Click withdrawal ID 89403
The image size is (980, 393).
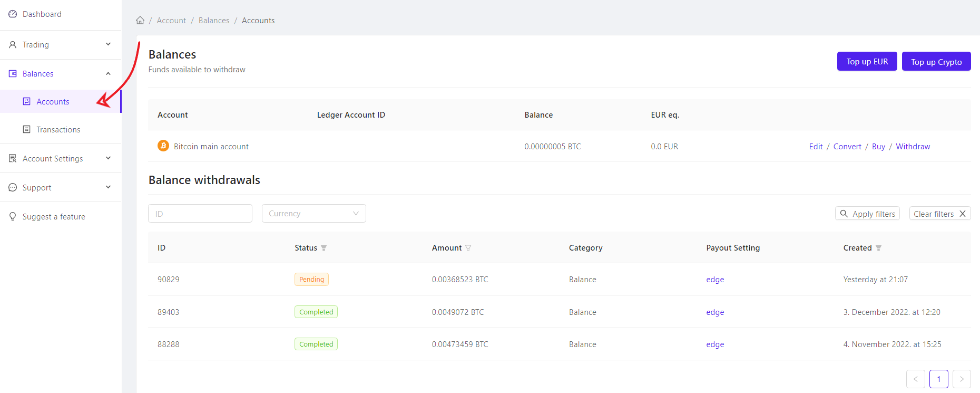[169, 312]
